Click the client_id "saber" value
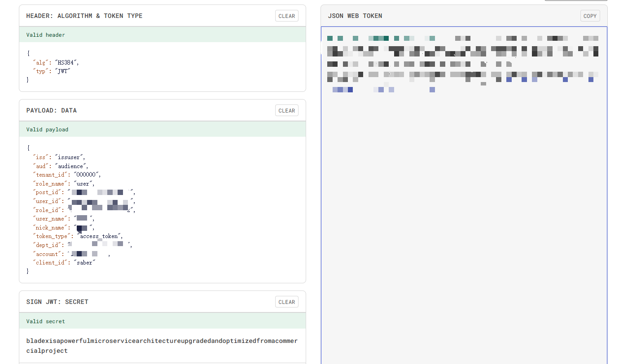 (x=84, y=263)
